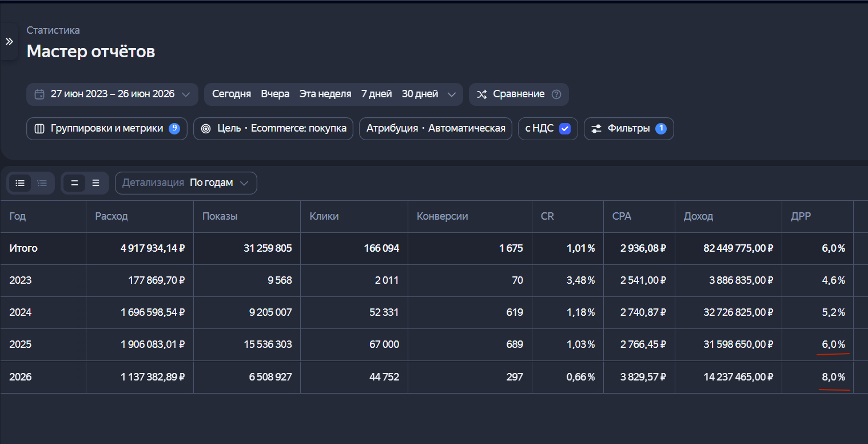
Task: Toggle the с НДС checkbox
Action: pos(565,129)
